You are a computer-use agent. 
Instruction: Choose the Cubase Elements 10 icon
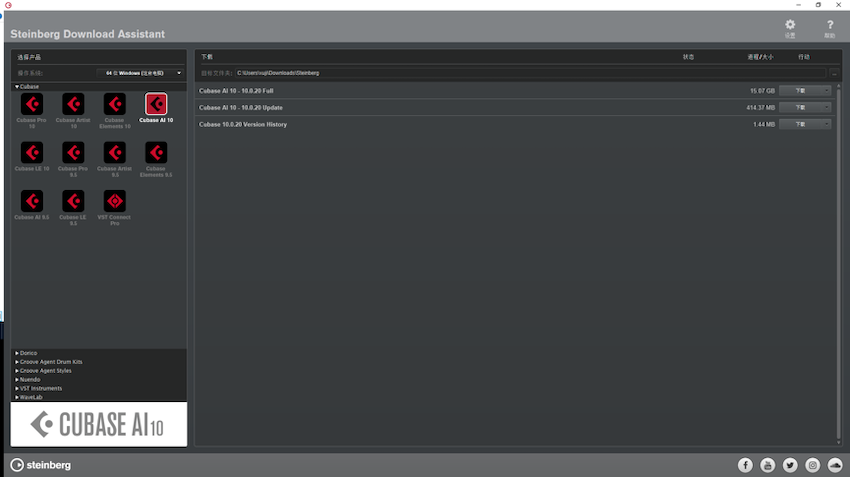click(114, 104)
